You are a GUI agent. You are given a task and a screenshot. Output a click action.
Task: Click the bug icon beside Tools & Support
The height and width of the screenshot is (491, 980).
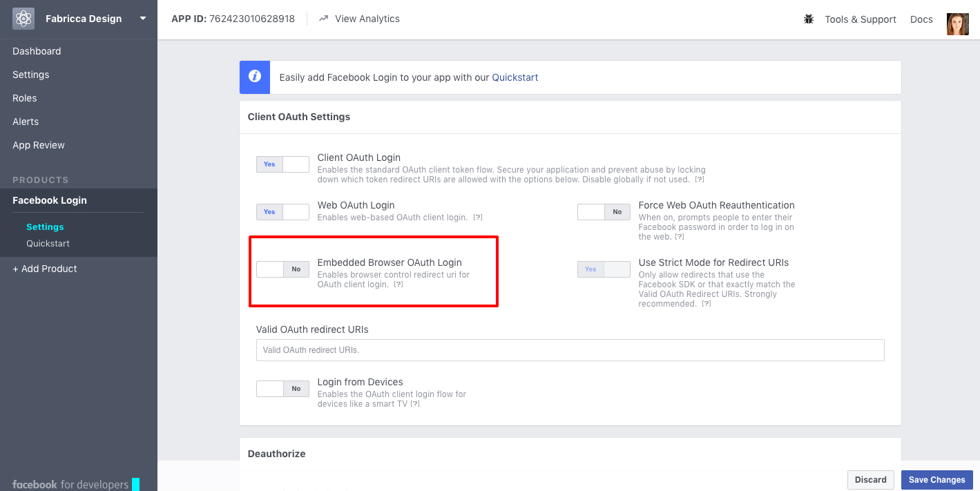click(x=809, y=19)
